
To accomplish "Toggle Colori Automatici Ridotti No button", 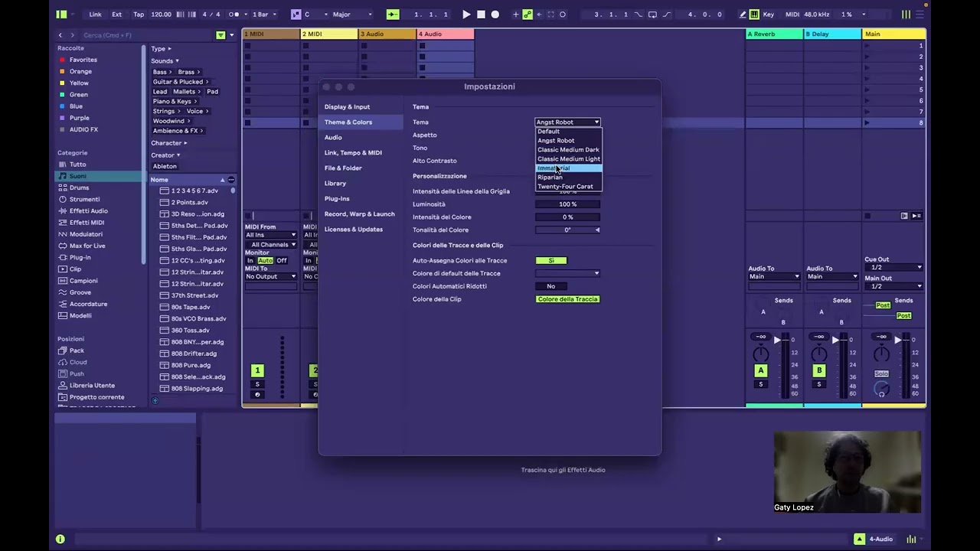I will click(x=550, y=286).
